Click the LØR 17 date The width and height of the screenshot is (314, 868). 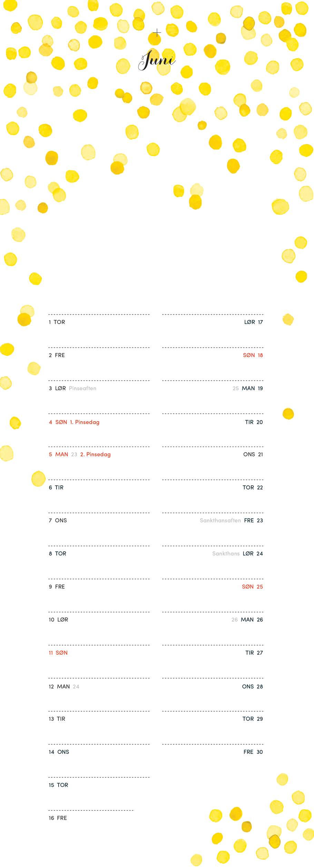point(254,322)
